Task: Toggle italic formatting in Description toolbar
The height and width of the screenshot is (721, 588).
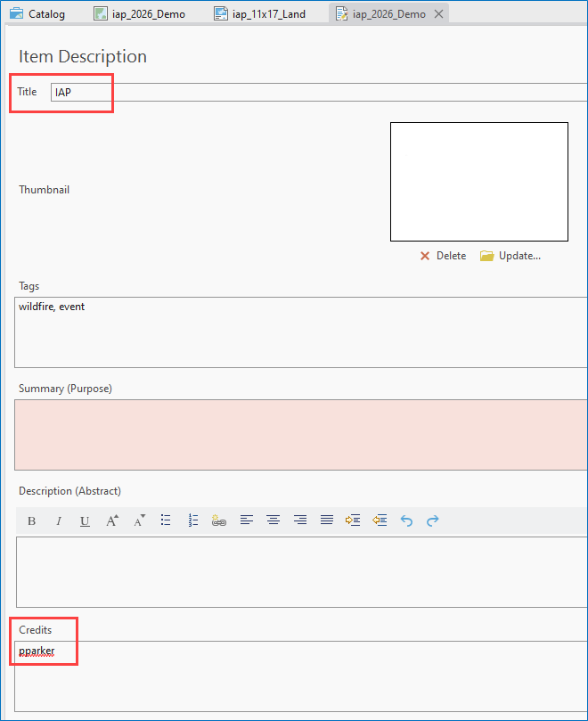Action: tap(59, 521)
